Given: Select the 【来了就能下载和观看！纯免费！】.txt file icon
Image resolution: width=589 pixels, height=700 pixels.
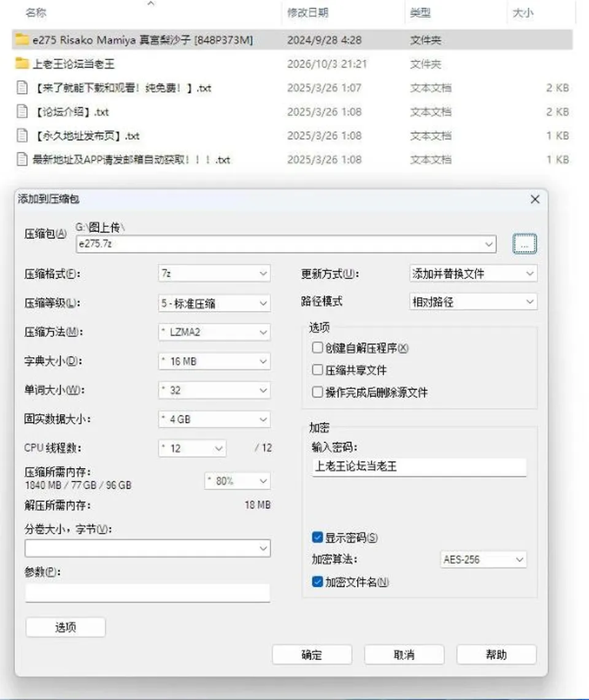Looking at the screenshot, I should (x=22, y=88).
